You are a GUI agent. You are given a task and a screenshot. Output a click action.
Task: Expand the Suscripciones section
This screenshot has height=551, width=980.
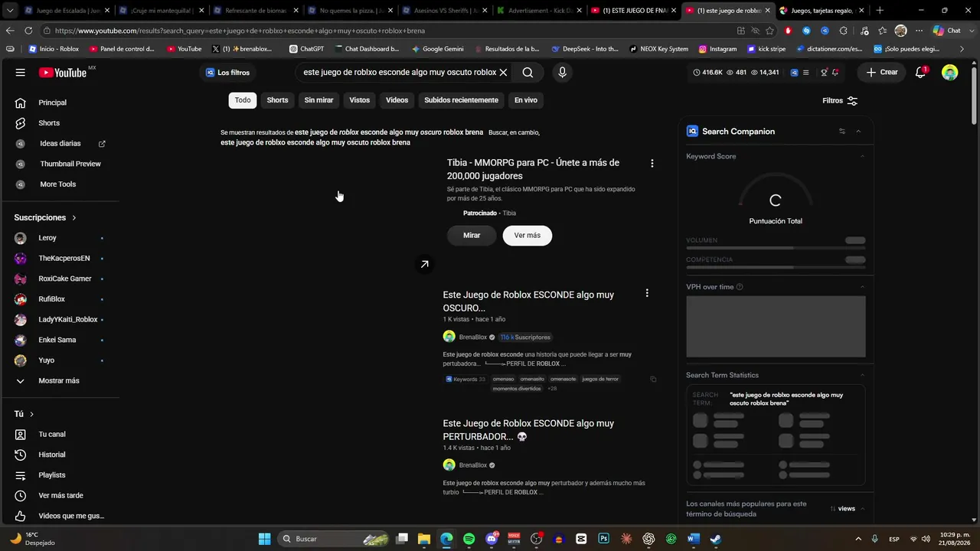pos(45,217)
